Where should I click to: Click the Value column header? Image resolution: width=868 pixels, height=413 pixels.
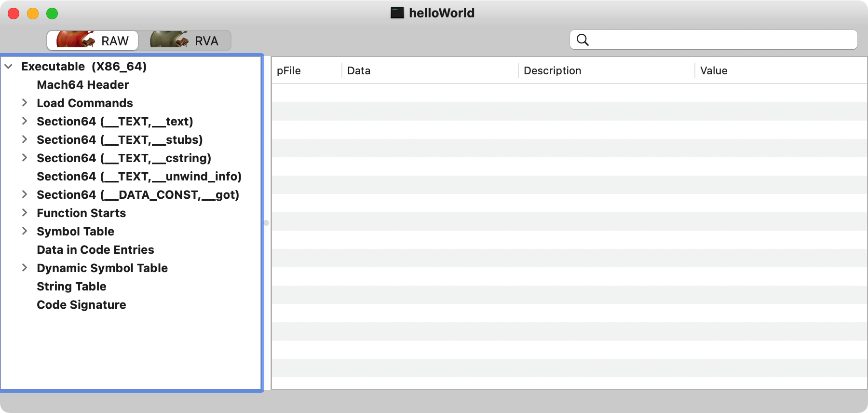(x=714, y=71)
